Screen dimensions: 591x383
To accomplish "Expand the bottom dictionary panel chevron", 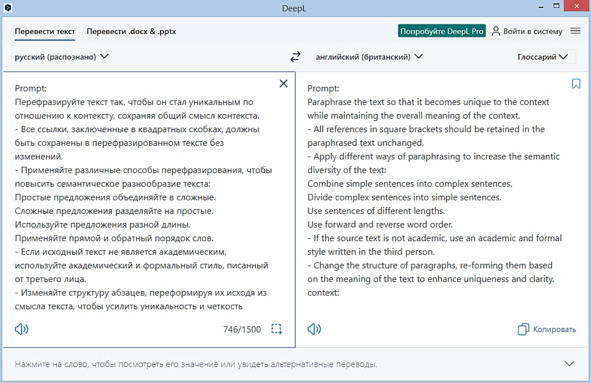I will coord(569,364).
